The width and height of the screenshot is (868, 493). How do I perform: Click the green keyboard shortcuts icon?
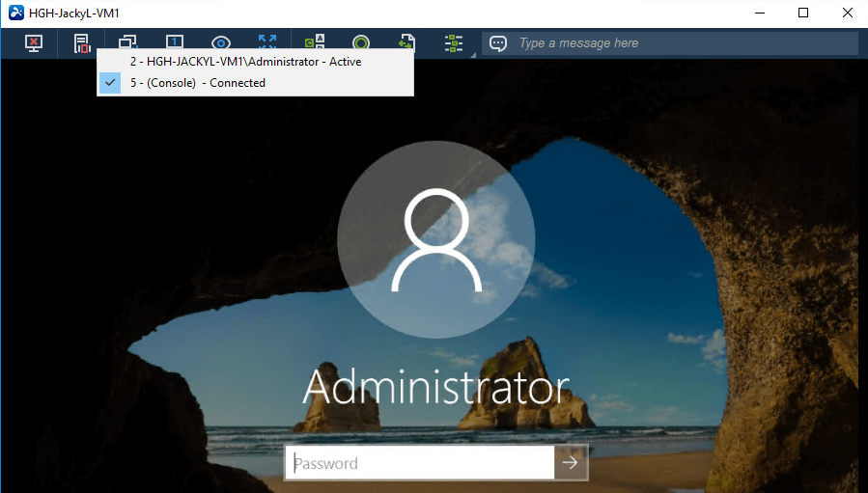pyautogui.click(x=315, y=43)
